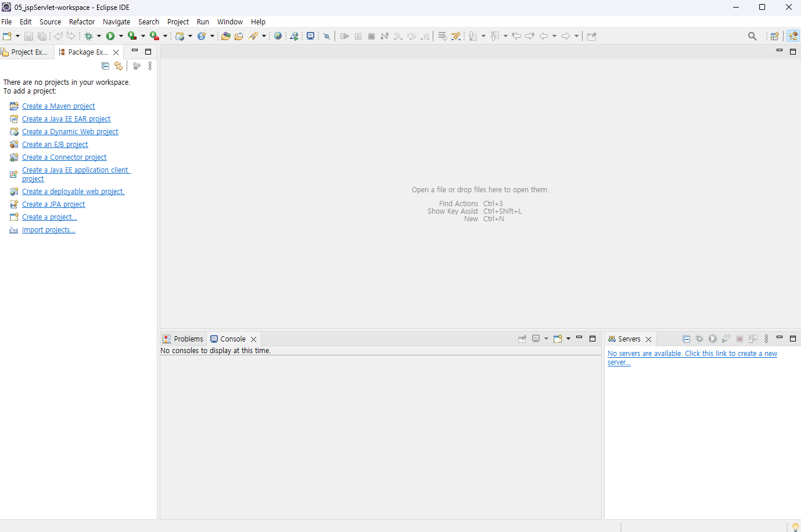The image size is (801, 532).
Task: Expand the Open Console dropdown arrow
Action: pyautogui.click(x=568, y=339)
